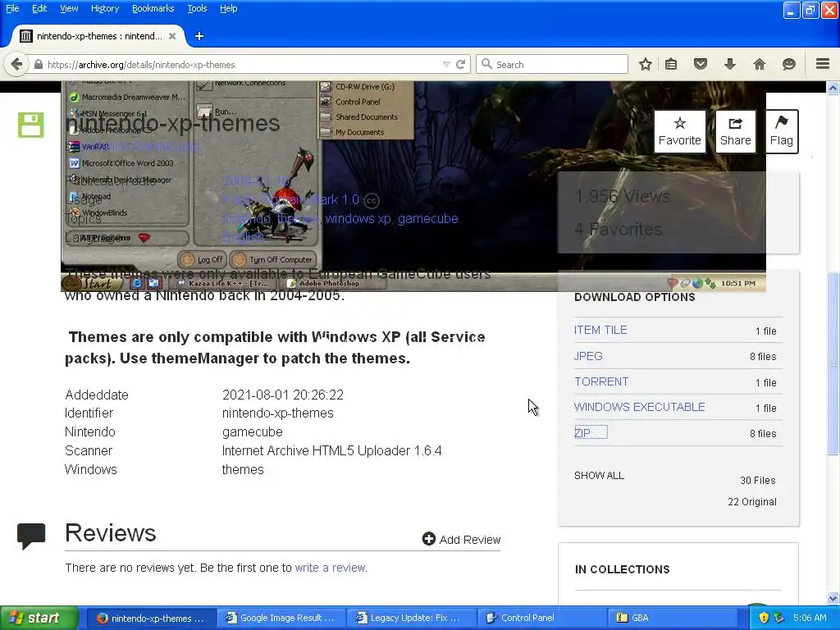Follow the 'write a review' link

click(x=330, y=568)
